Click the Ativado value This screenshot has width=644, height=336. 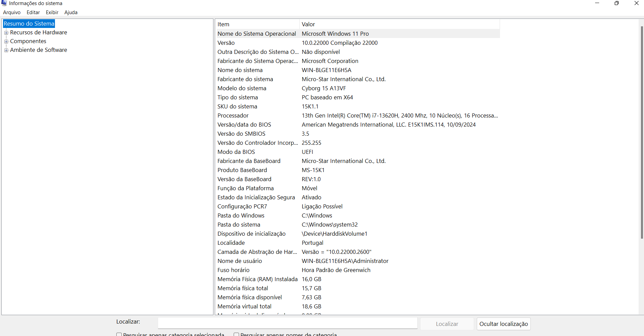312,197
